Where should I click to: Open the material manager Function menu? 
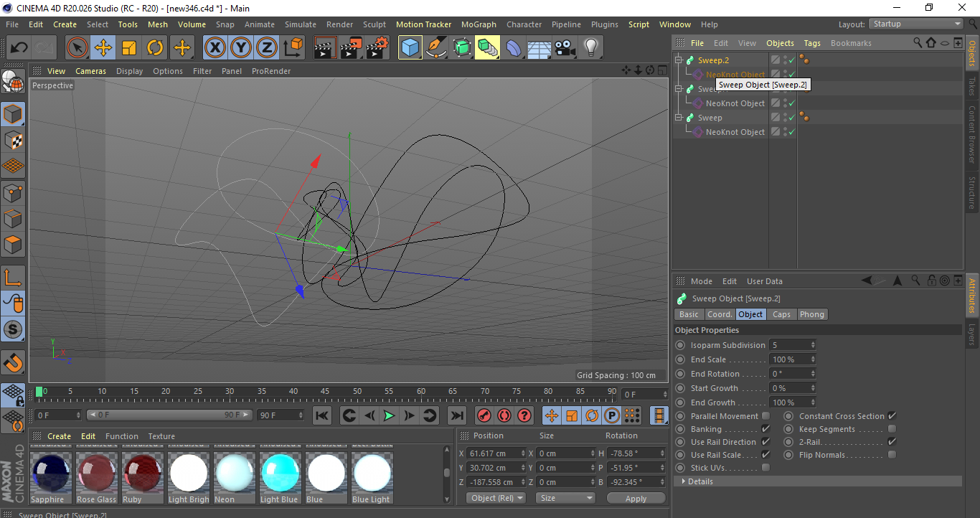[122, 436]
